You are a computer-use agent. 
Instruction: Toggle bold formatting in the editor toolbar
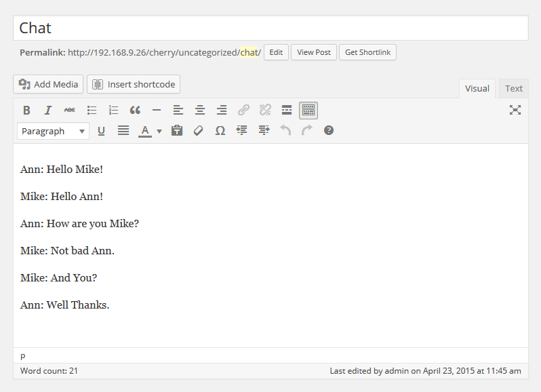coord(26,110)
